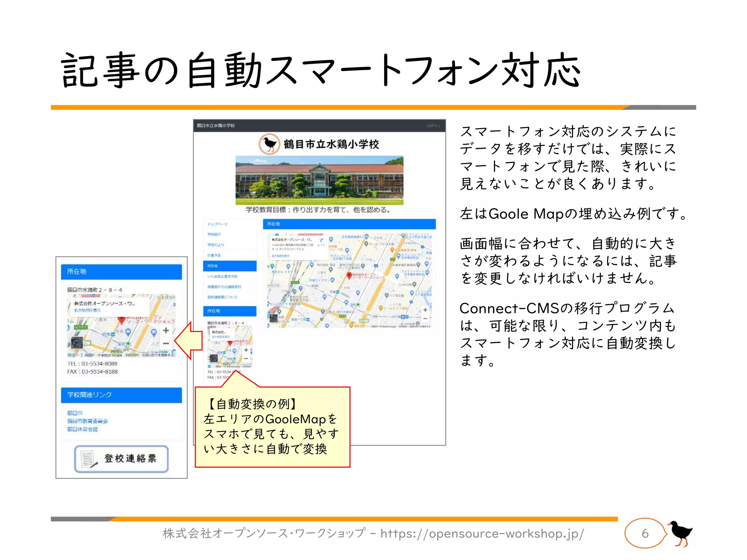
Task: Open the 鶴目体育会館 related link
Action: (x=82, y=429)
